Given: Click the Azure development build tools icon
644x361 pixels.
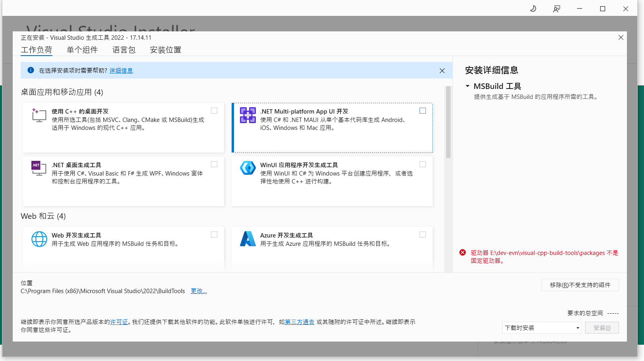Looking at the screenshot, I should [248, 239].
